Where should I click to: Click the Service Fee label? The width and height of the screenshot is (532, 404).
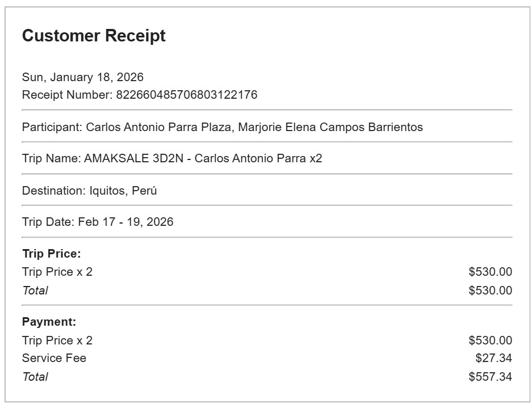click(x=54, y=358)
